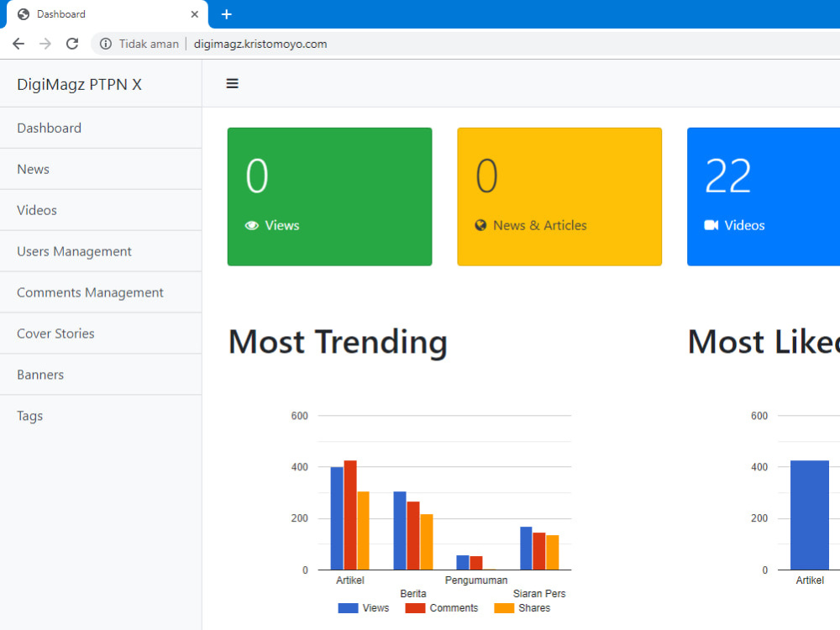The image size is (840, 630).
Task: Click the 'Shares' legend label
Action: coord(534,608)
